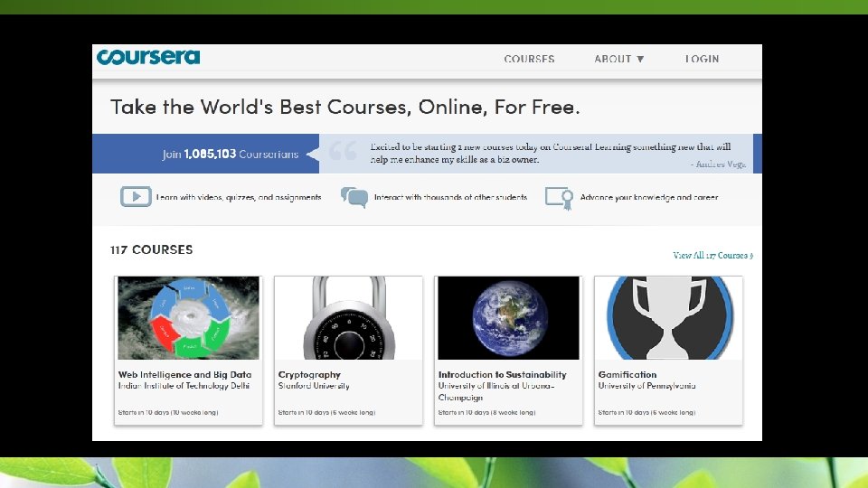Open the Gamification trophy thumbnail

[668, 318]
